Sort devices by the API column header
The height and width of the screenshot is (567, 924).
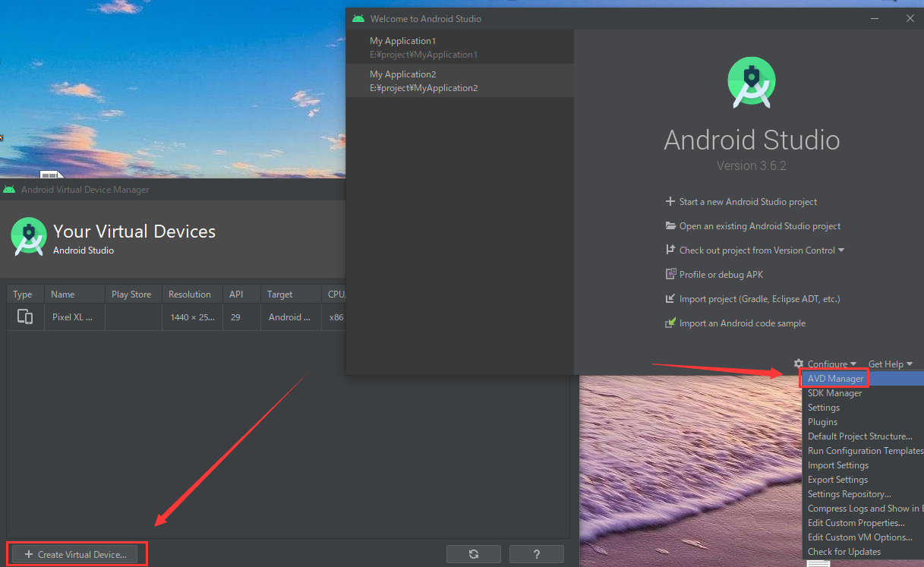click(235, 294)
